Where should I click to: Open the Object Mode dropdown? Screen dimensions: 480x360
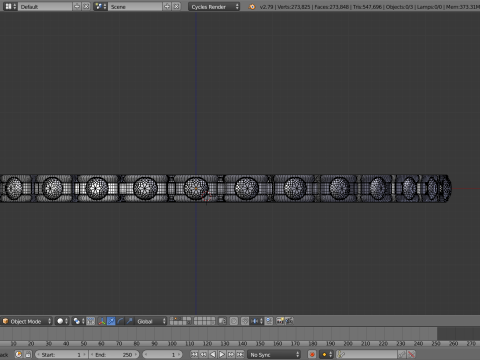coord(27,321)
